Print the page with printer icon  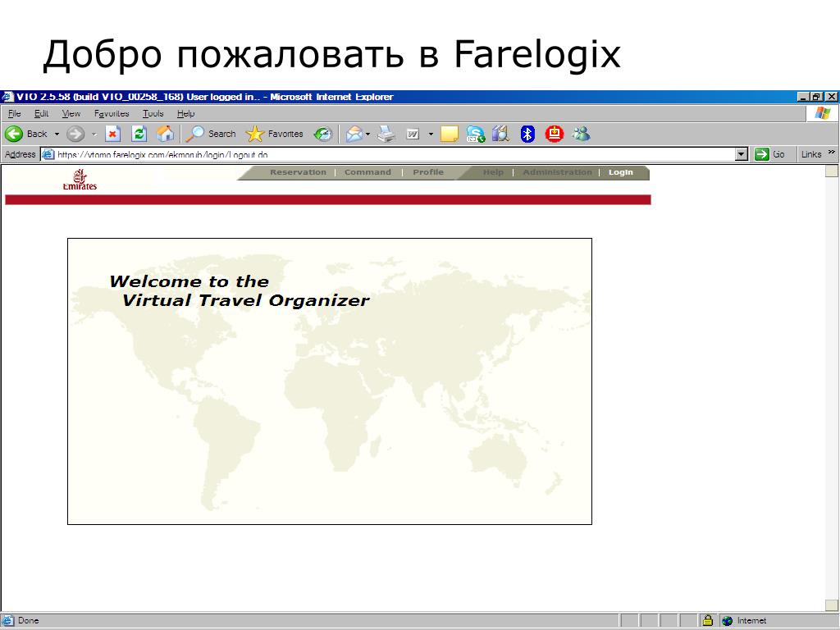[386, 134]
